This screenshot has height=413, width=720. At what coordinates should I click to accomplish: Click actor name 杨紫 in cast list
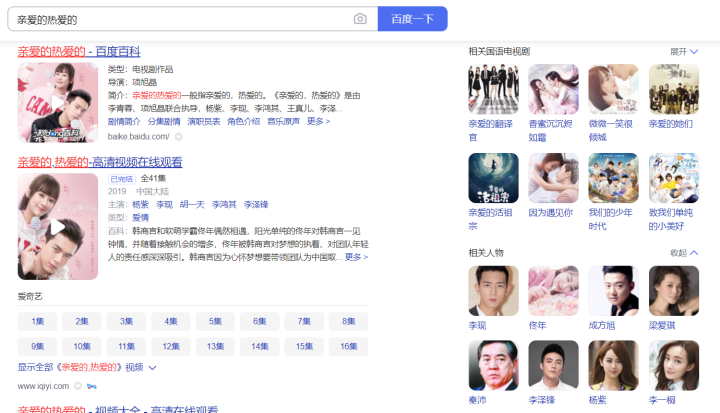[141, 204]
